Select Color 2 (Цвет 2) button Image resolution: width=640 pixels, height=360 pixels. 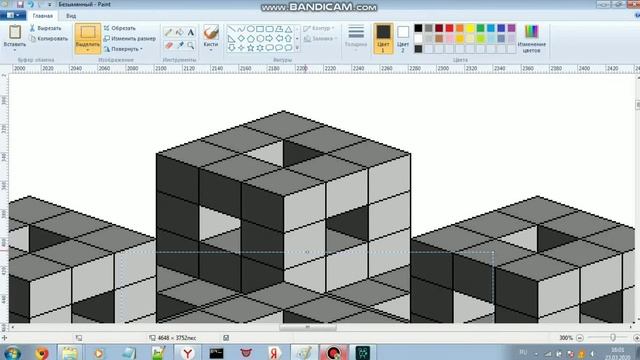click(403, 38)
